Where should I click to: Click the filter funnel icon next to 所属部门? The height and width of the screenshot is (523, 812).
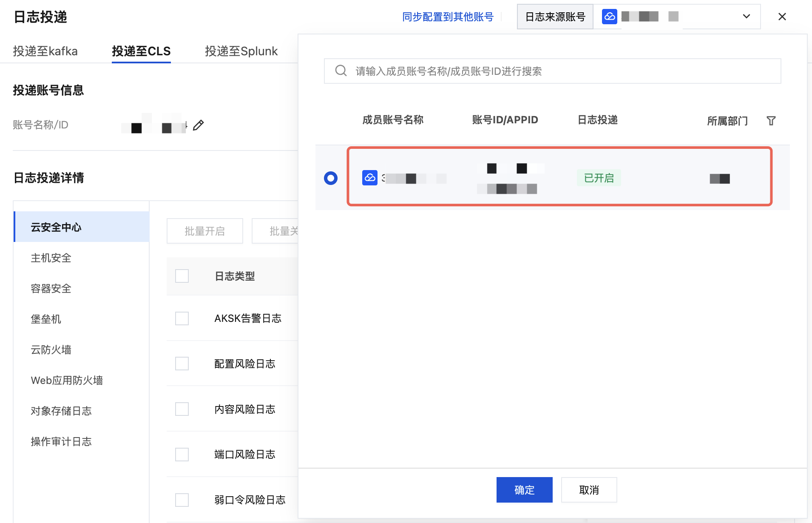771,121
